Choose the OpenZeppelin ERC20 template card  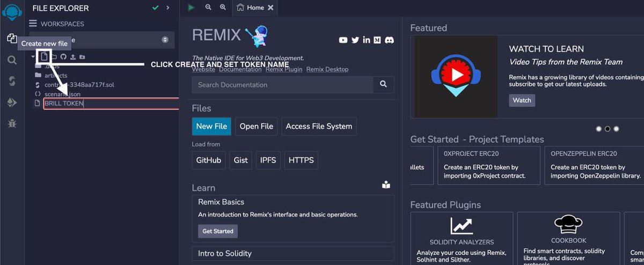(x=594, y=166)
